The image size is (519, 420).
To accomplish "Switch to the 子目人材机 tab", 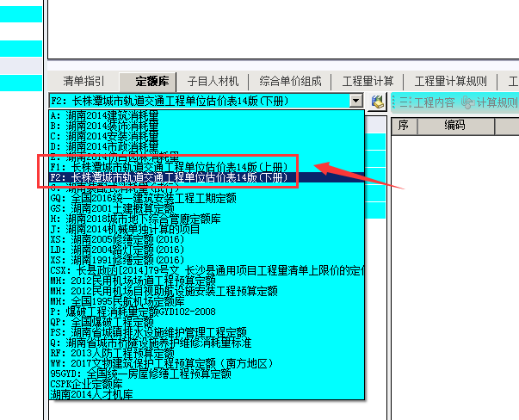I will (x=213, y=81).
